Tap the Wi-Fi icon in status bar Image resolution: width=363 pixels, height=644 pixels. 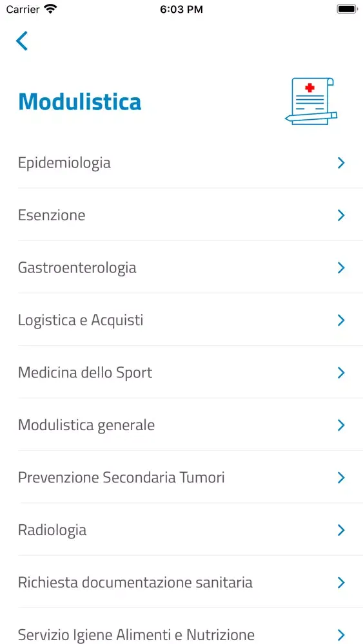[x=50, y=9]
